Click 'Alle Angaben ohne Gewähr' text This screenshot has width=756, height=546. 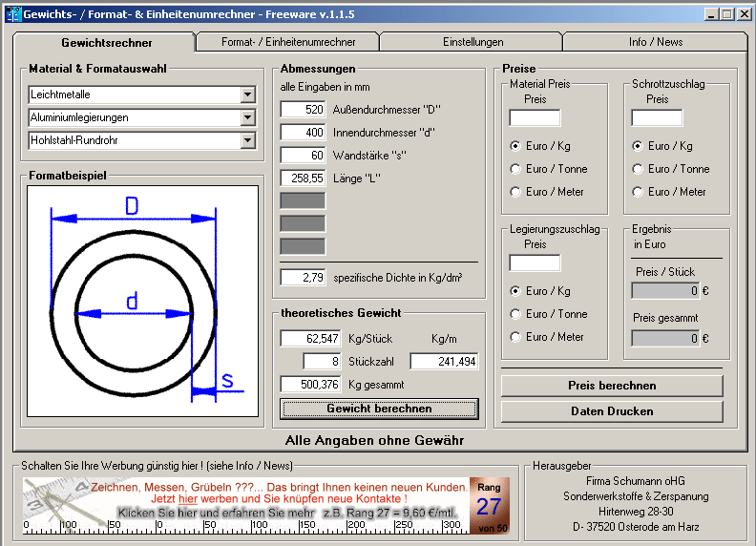tap(374, 440)
